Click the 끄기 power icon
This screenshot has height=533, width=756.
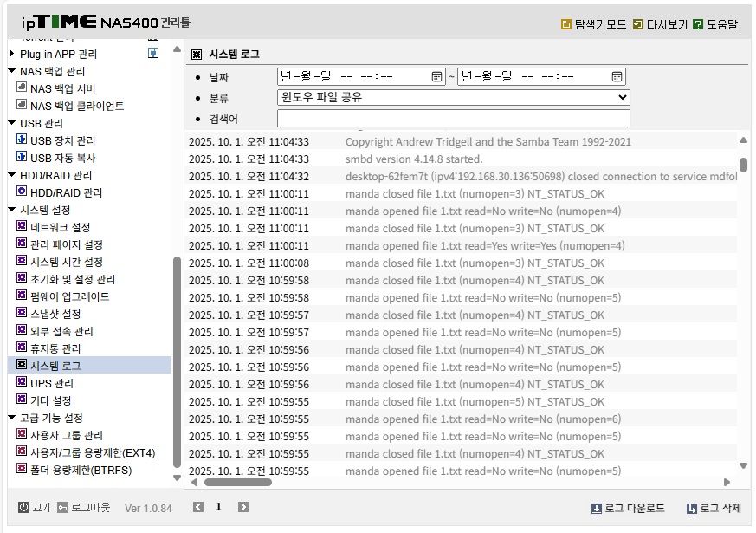(x=23, y=508)
